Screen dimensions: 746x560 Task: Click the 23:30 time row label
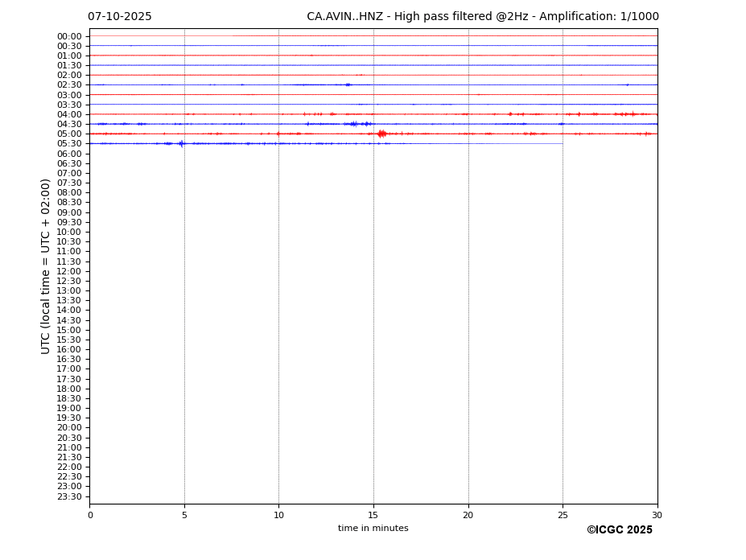tap(69, 496)
